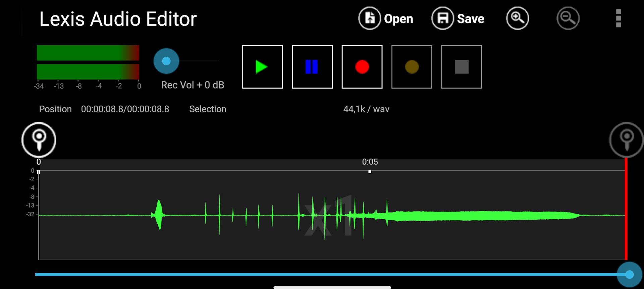Tap the Position time readout
This screenshot has width=644, height=289.
(125, 109)
